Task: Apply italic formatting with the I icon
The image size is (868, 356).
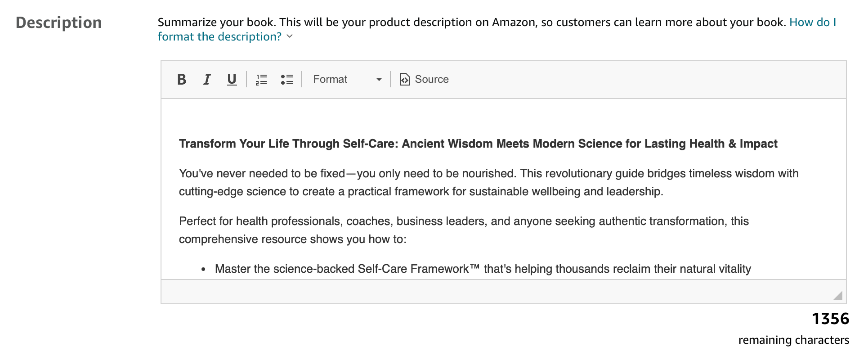Action: 207,80
